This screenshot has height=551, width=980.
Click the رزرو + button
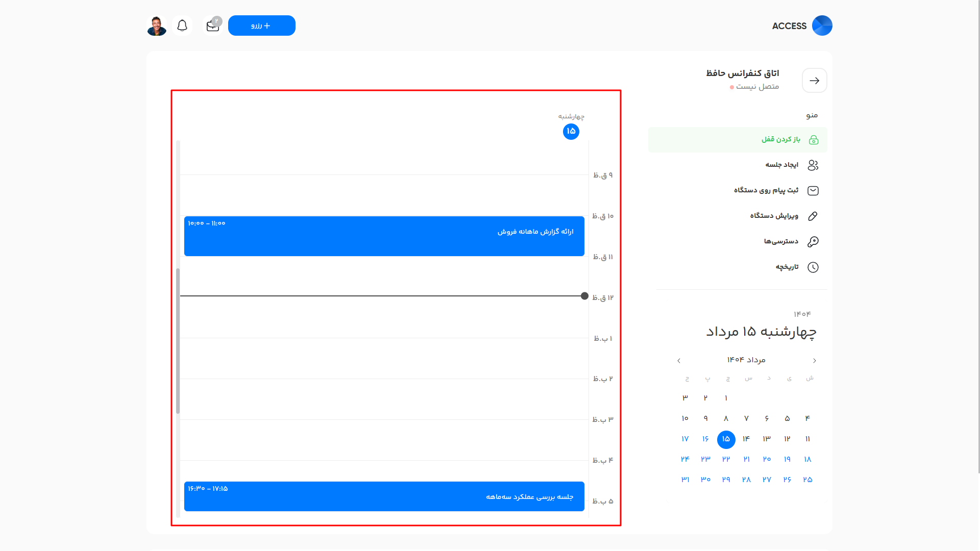pos(262,25)
